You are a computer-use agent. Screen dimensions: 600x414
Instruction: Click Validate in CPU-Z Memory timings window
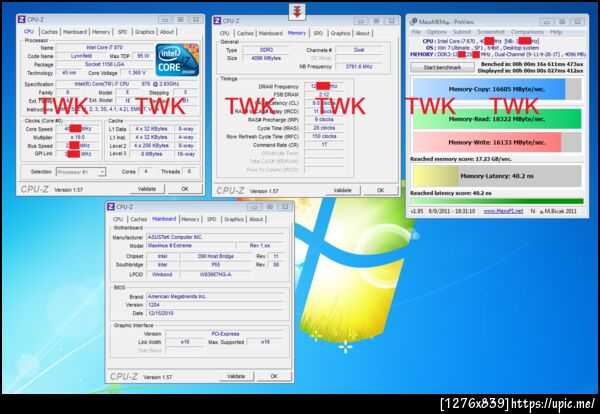(x=342, y=190)
